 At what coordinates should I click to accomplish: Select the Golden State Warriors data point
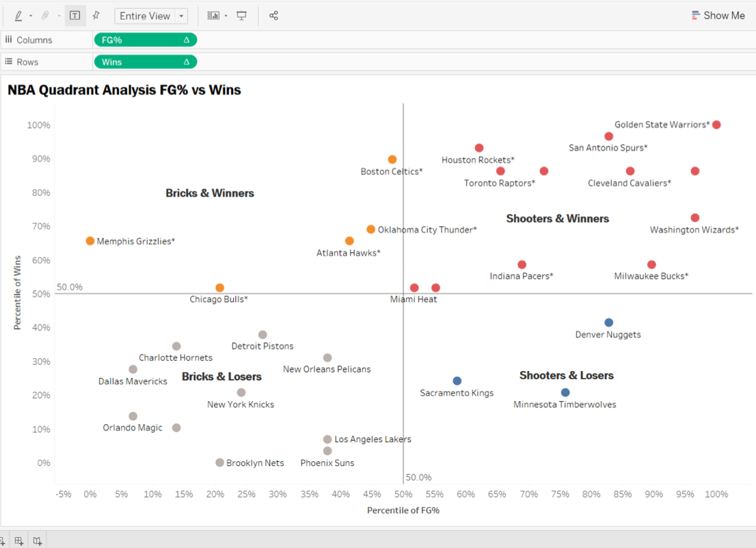click(x=716, y=125)
